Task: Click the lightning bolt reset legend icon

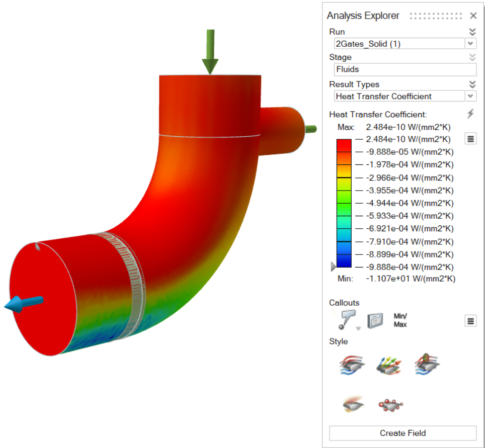Action: 470,114
